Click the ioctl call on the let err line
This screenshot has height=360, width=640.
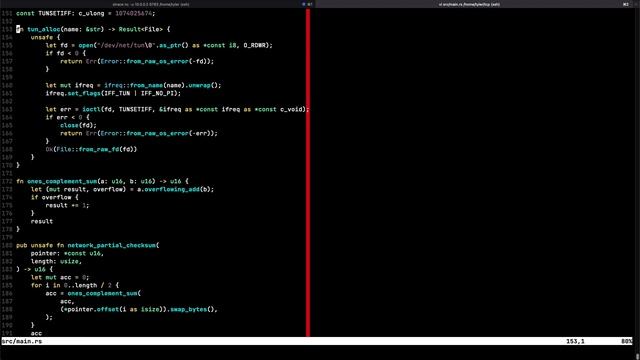pyautogui.click(x=91, y=109)
